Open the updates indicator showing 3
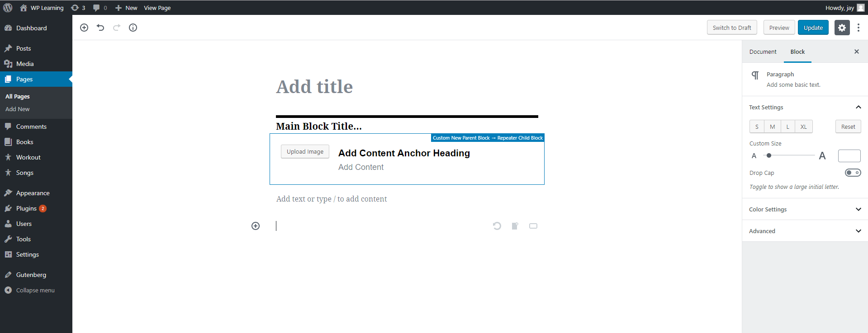 (78, 8)
